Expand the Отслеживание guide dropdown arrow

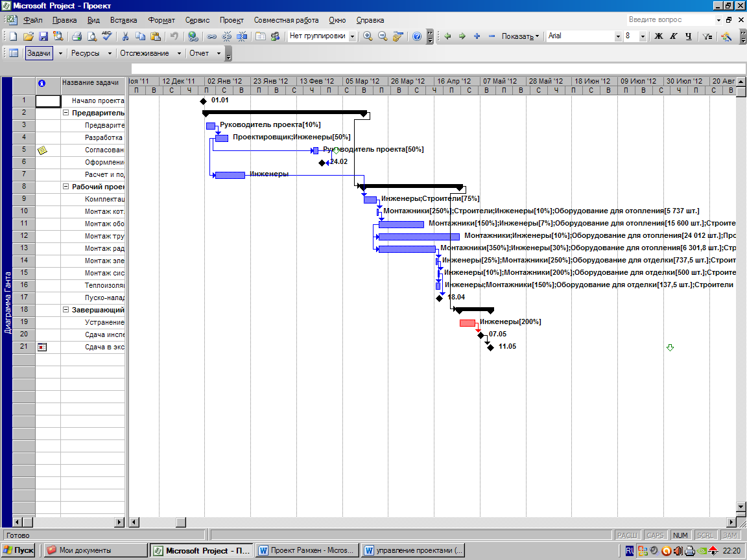[179, 53]
